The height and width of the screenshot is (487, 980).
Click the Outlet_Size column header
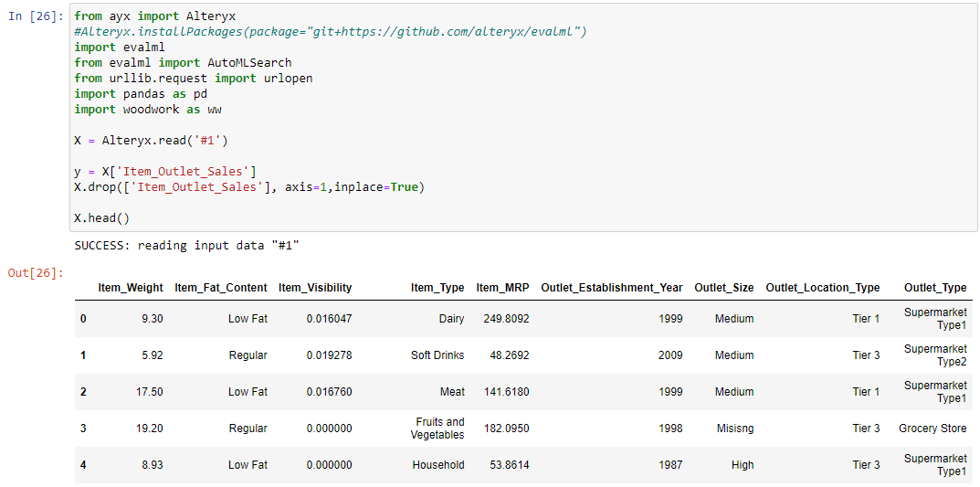(724, 288)
